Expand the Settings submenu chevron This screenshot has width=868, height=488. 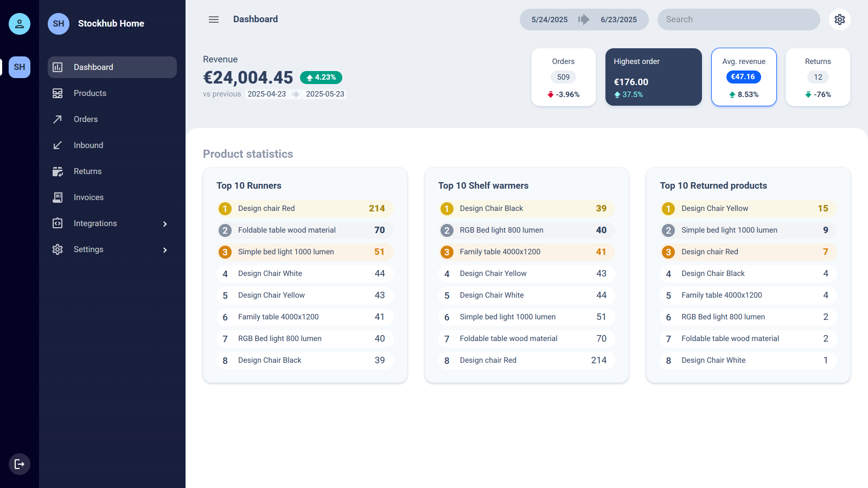tap(164, 249)
